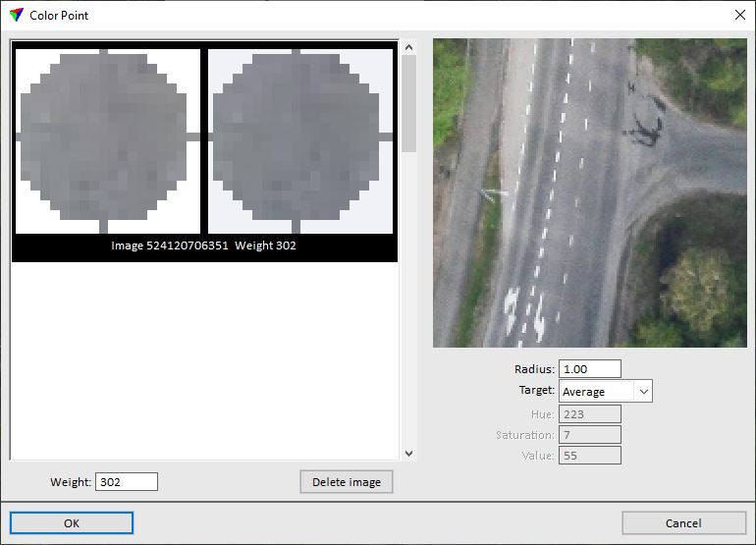Click the Weight input field
This screenshot has height=545, width=756.
[x=127, y=482]
